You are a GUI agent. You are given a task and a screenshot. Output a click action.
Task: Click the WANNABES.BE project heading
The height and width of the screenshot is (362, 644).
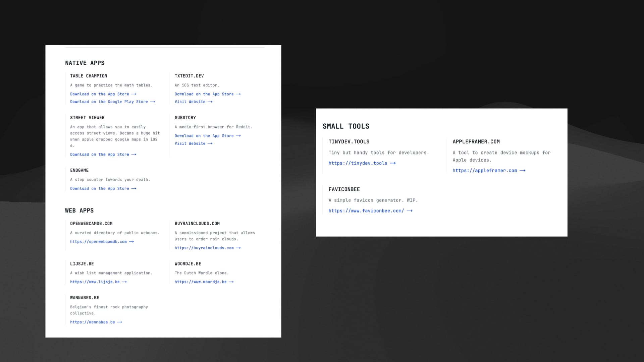(x=85, y=298)
